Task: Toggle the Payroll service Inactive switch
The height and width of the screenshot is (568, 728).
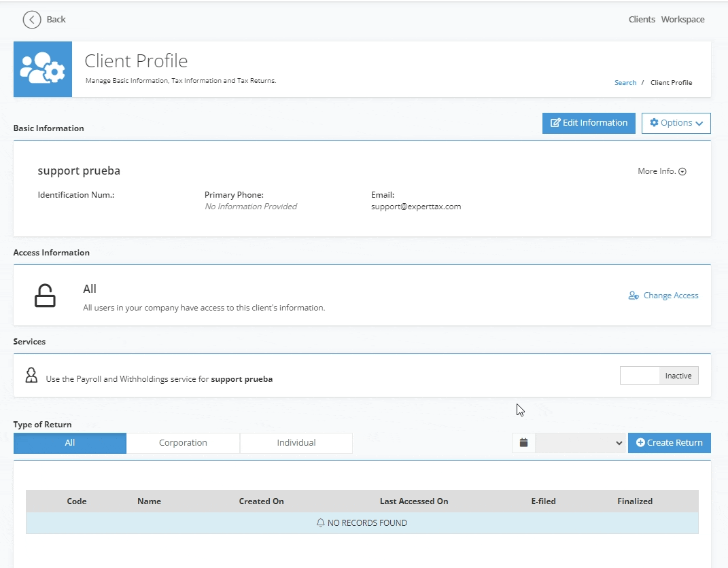Action: 659,376
